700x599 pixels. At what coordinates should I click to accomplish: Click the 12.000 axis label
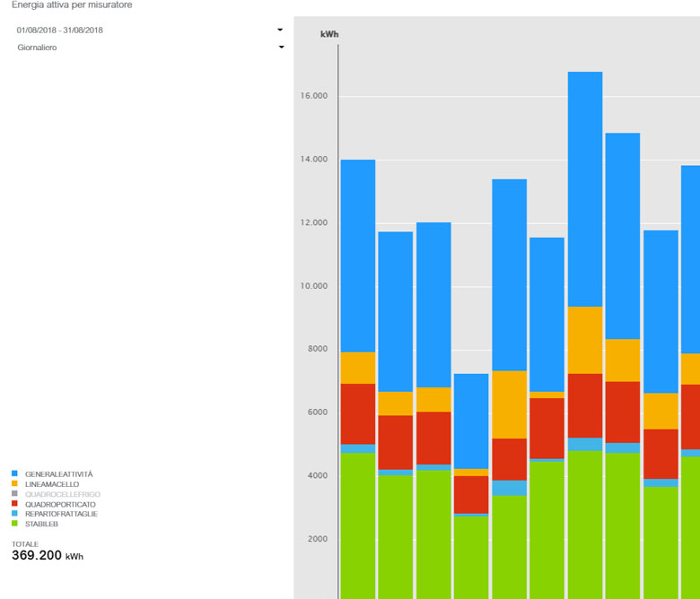coord(314,222)
